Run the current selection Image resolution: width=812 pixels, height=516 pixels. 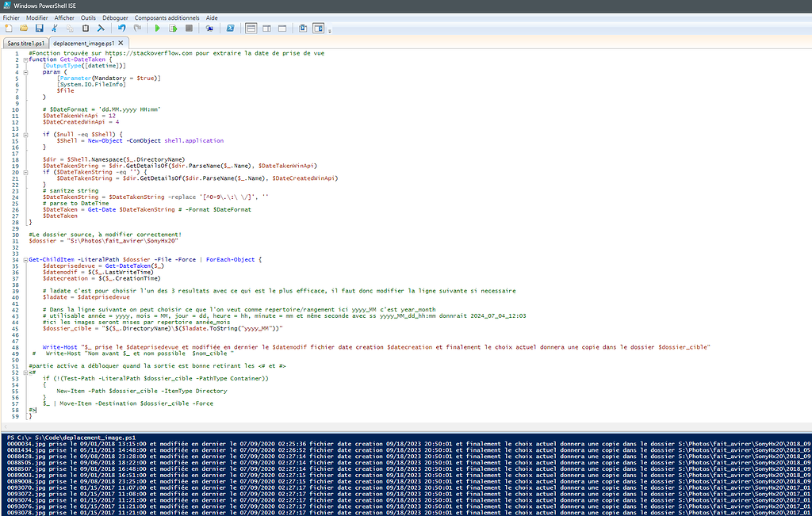pos(172,28)
